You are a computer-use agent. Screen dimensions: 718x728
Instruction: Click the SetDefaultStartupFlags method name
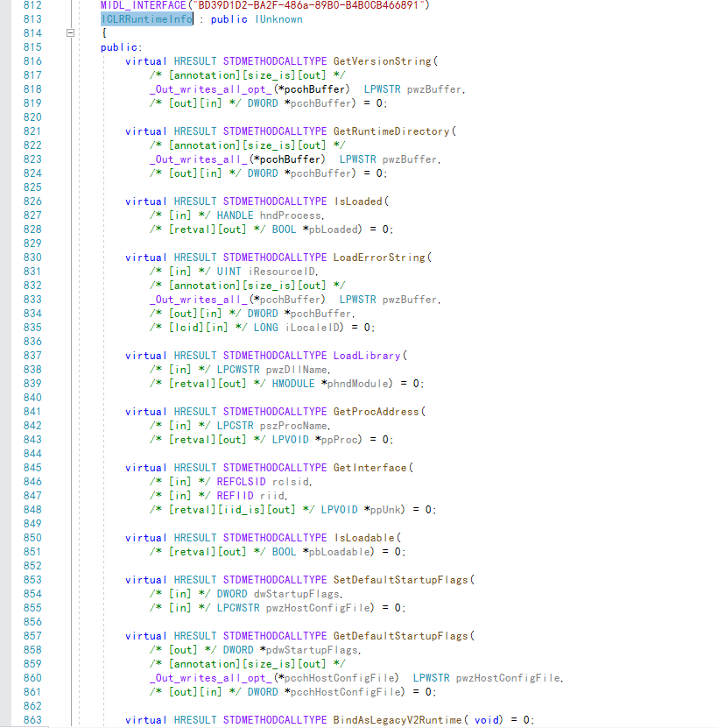tap(400, 580)
